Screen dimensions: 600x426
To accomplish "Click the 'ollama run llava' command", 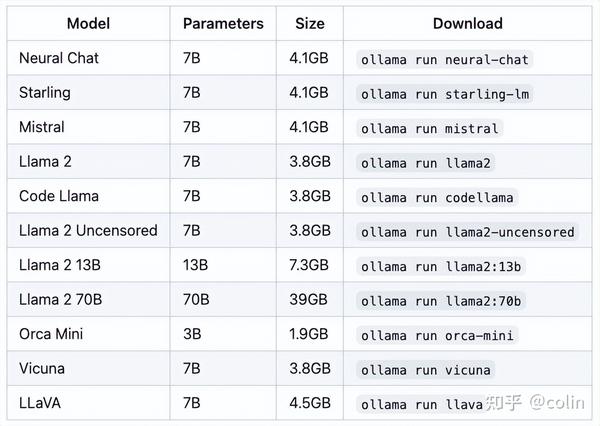I will tap(423, 404).
